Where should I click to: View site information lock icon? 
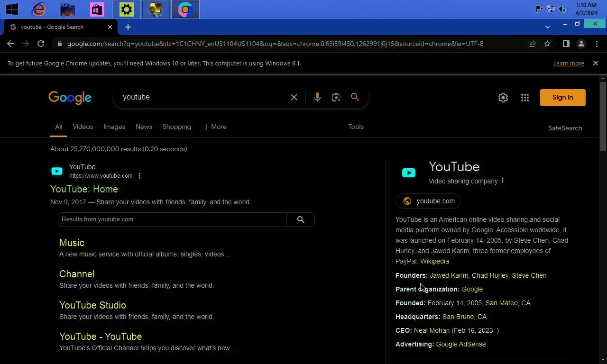59,44
